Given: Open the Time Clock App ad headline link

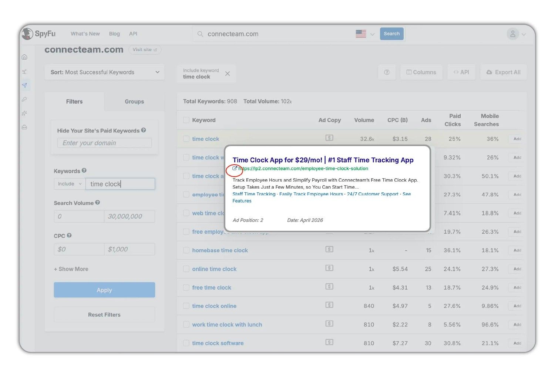Looking at the screenshot, I should click(x=323, y=160).
